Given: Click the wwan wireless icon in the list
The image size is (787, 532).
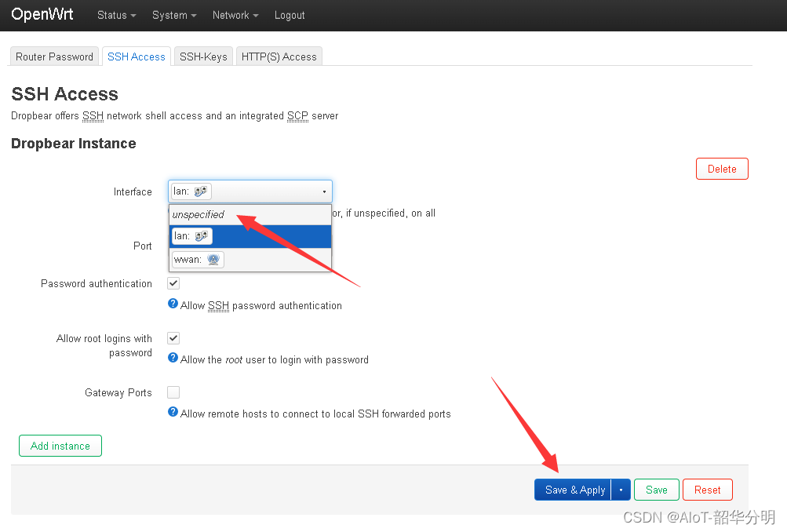Looking at the screenshot, I should pos(213,260).
